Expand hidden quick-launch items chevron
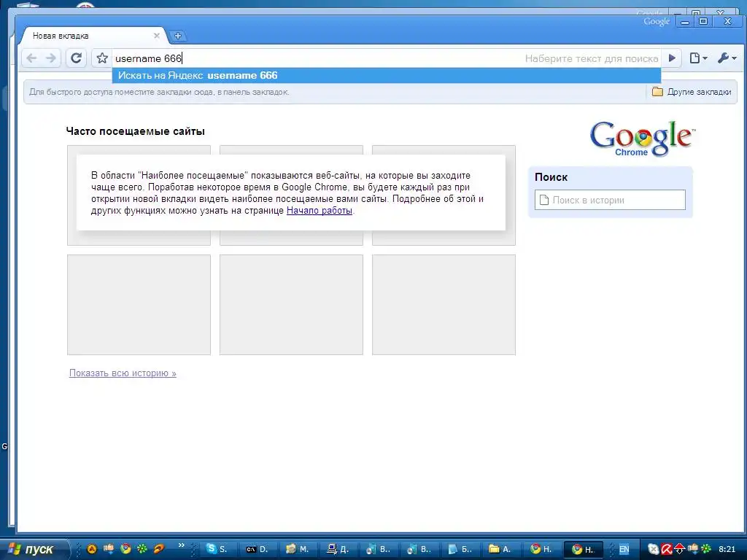The height and width of the screenshot is (560, 747). (x=181, y=545)
